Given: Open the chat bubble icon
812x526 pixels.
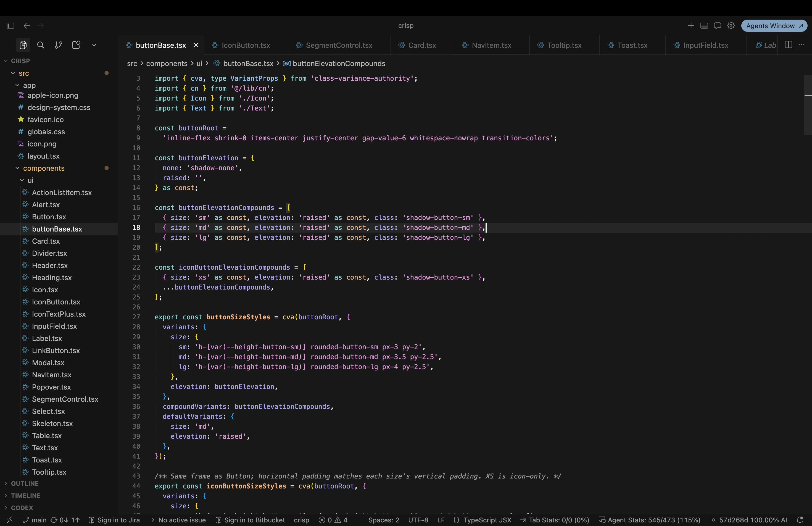Looking at the screenshot, I should click(x=718, y=26).
